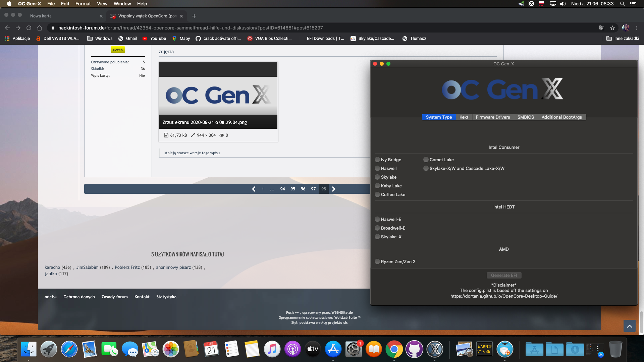Open OC Gen-X app in Dock
Screen dimensions: 644x362
click(435, 350)
